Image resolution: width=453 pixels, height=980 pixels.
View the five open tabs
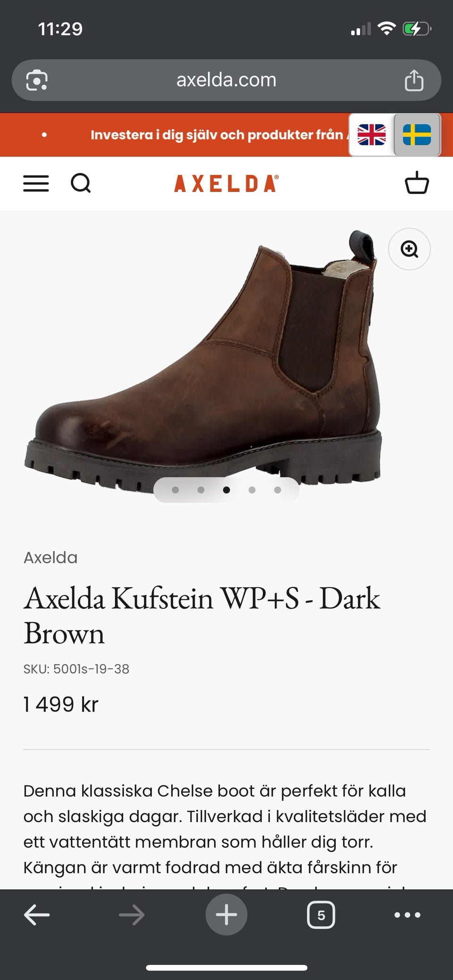click(321, 915)
